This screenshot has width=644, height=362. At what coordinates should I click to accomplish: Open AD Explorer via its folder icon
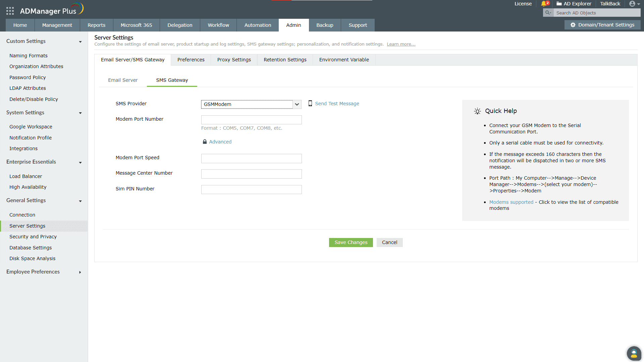point(558,4)
